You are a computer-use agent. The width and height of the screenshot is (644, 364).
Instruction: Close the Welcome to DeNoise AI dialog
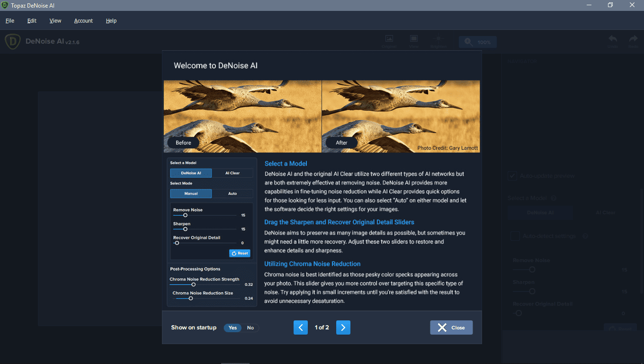click(x=451, y=328)
